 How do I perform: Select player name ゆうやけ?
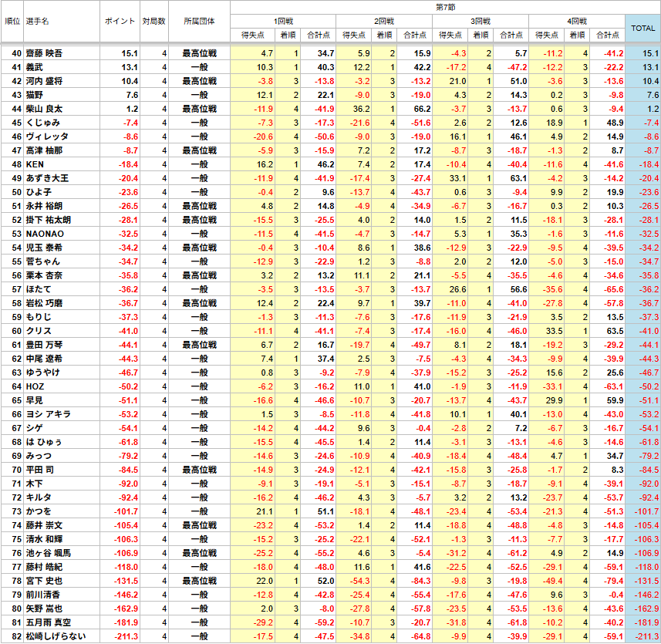[43, 373]
